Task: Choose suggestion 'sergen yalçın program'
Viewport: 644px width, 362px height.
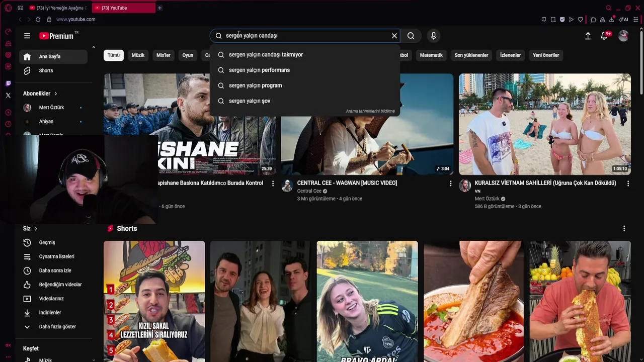Action: tap(304, 85)
